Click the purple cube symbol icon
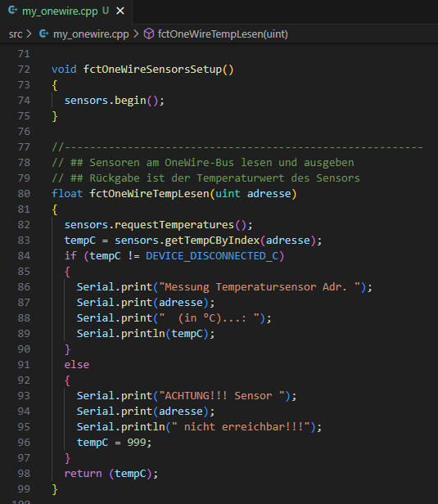The image size is (438, 504). coord(148,34)
